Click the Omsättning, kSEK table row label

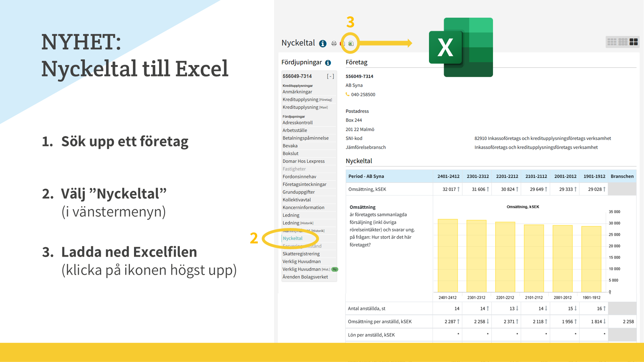coord(367,189)
